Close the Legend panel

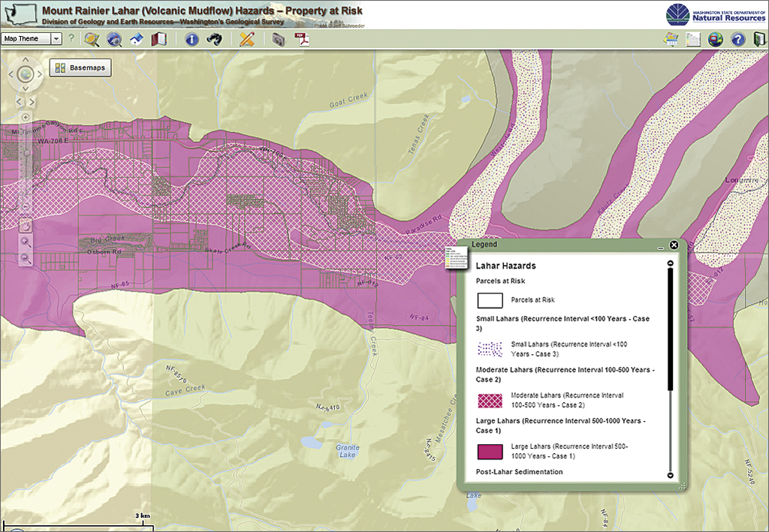(x=674, y=245)
